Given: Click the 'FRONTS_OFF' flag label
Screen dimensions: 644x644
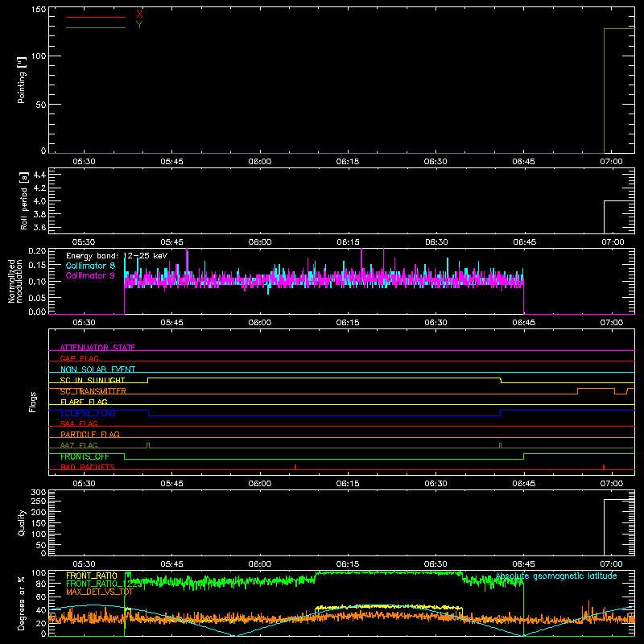Looking at the screenshot, I should click(x=85, y=456).
